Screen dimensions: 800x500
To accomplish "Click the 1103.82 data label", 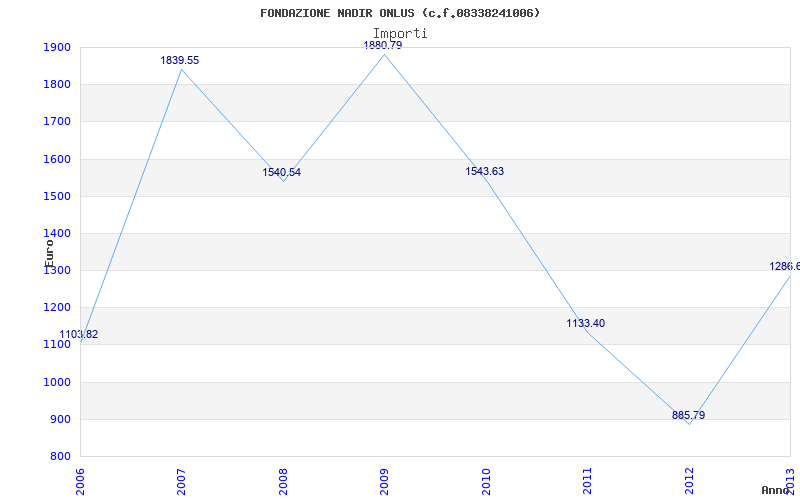I will [79, 335].
